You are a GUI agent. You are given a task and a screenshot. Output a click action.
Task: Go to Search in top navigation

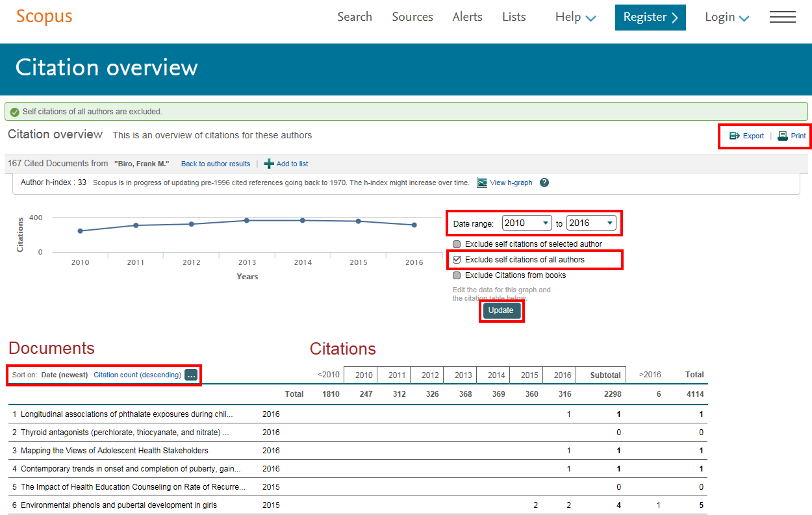pos(355,17)
